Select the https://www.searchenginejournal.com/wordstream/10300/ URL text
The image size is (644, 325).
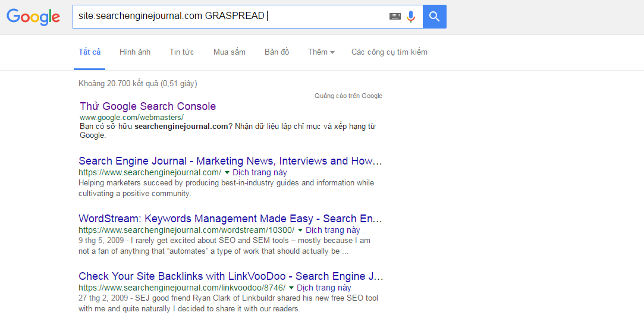(x=187, y=230)
